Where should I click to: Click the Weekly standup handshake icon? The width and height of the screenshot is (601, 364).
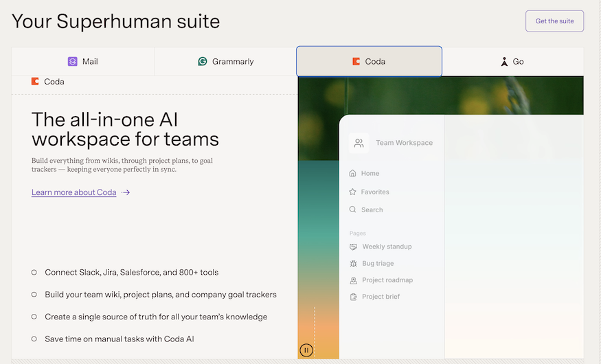pos(354,247)
